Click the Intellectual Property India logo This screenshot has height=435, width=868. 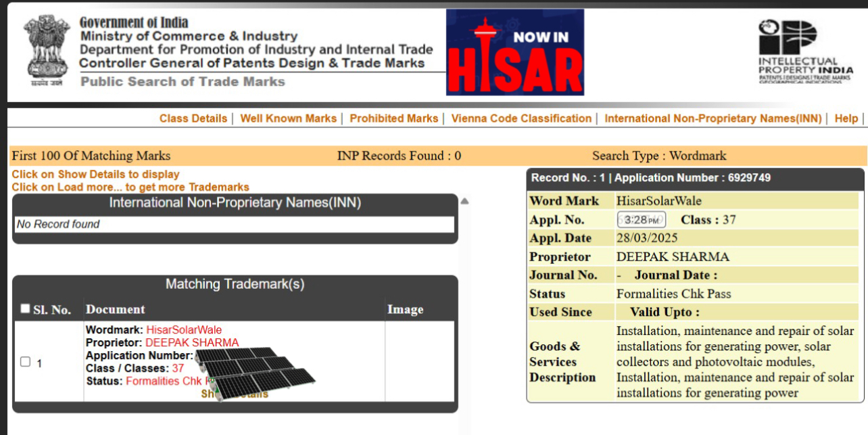click(x=805, y=51)
